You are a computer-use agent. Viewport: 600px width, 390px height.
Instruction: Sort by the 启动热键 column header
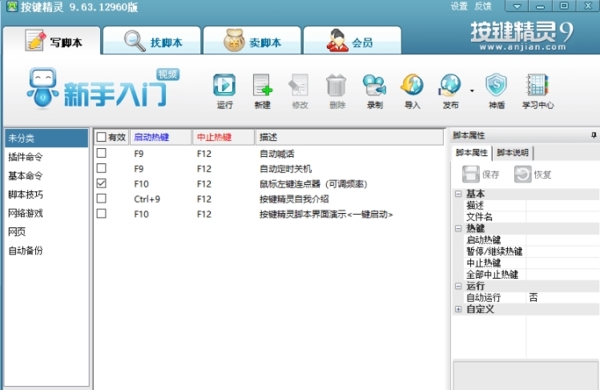click(x=161, y=137)
